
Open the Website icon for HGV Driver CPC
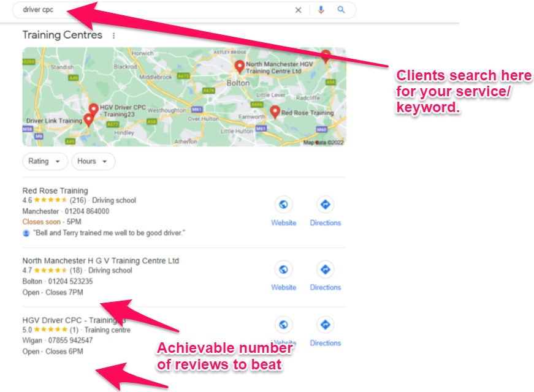pyautogui.click(x=283, y=325)
